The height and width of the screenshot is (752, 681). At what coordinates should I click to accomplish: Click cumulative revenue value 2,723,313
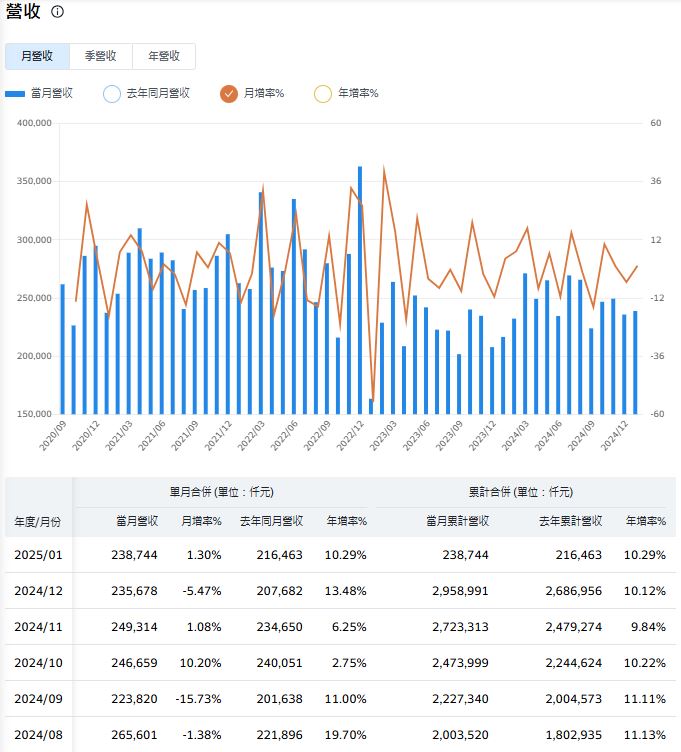[460, 627]
